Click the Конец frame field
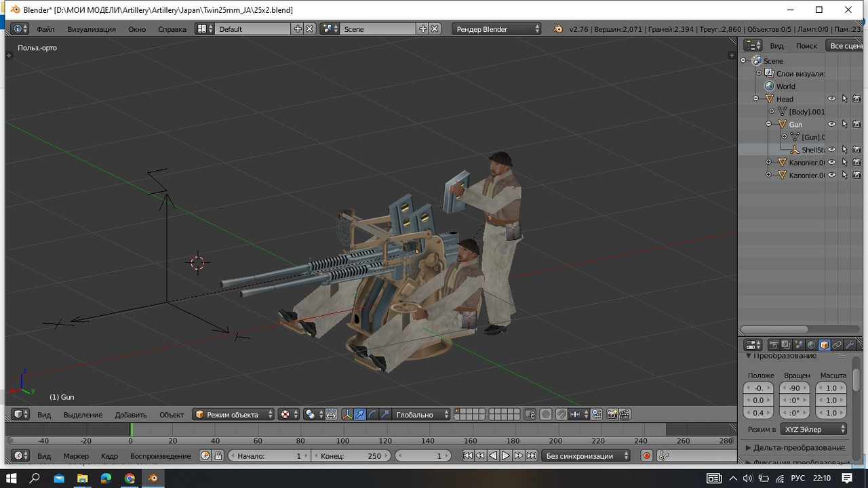Viewport: 868px width, 488px height. 350,456
